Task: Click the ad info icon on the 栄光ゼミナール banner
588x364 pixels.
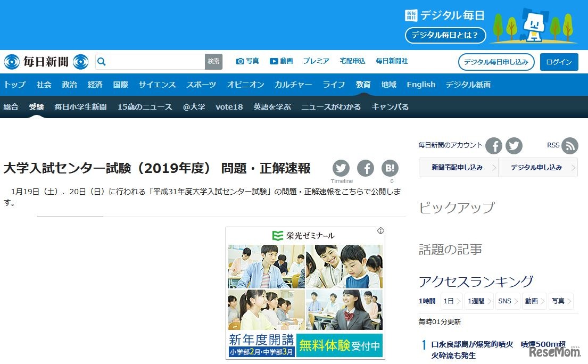Action: pyautogui.click(x=381, y=230)
